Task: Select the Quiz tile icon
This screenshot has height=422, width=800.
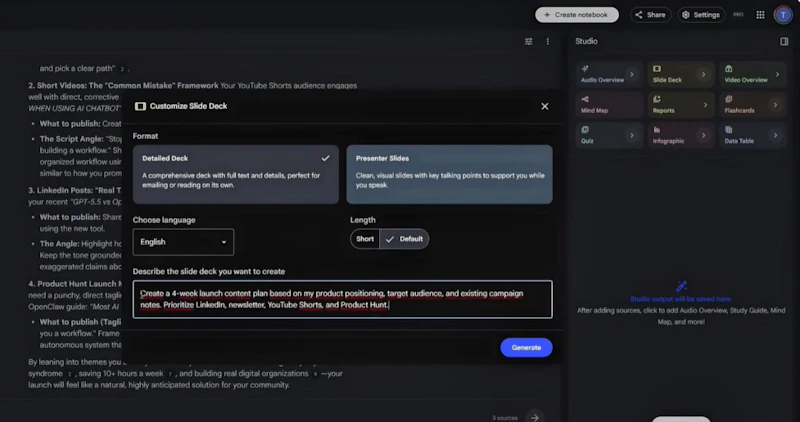Action: [585, 130]
